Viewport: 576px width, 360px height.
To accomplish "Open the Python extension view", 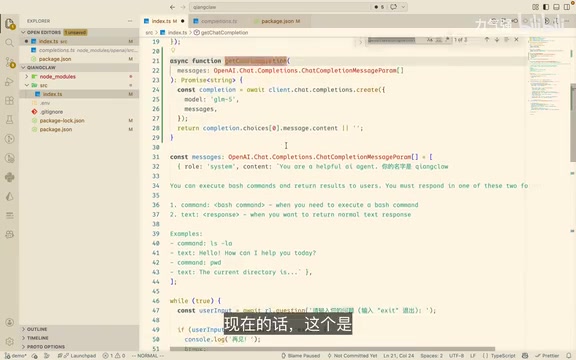I will pyautogui.click(x=10, y=177).
